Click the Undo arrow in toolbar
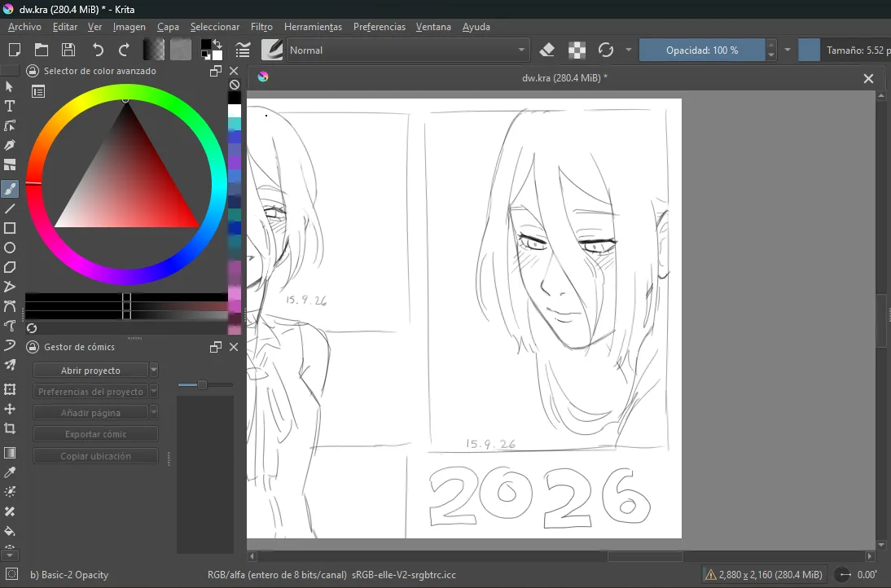This screenshot has height=588, width=891. tap(98, 50)
